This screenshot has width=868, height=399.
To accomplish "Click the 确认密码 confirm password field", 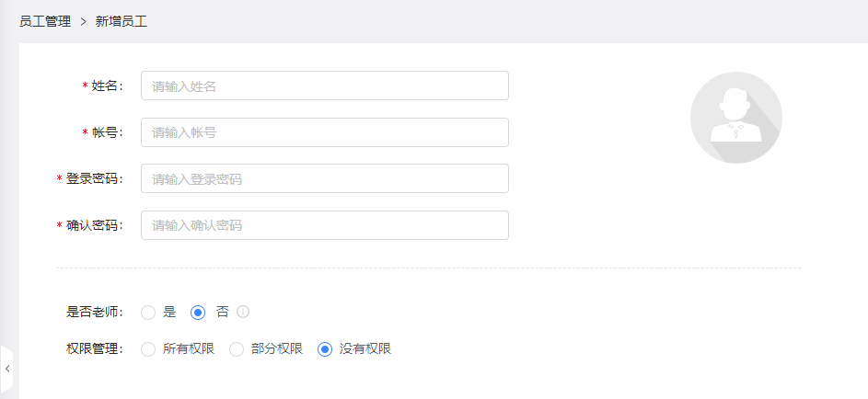I will pos(325,225).
